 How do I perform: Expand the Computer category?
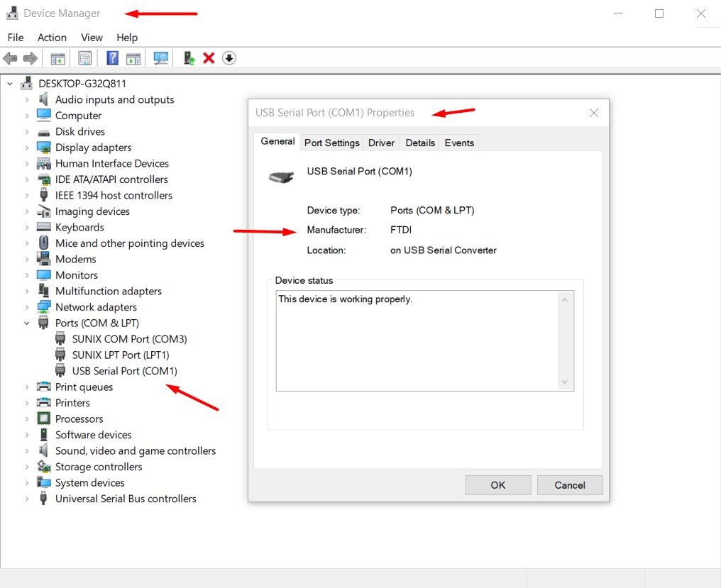pos(27,116)
